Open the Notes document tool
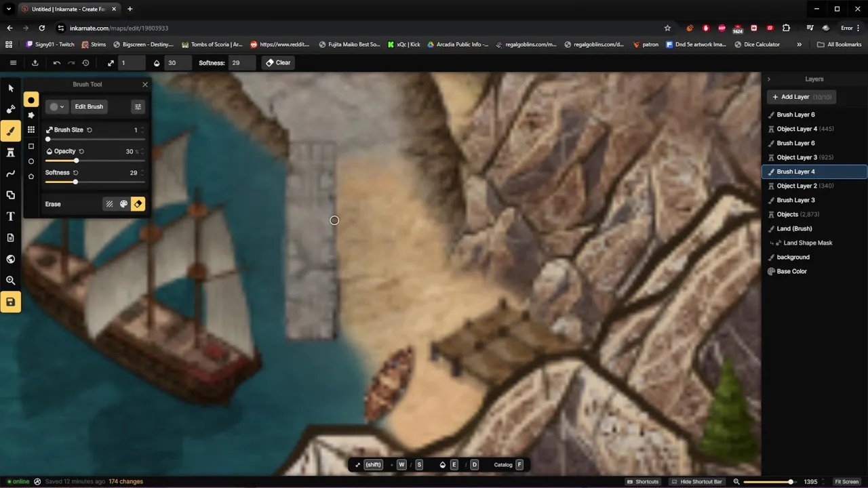The width and height of the screenshot is (868, 488). coord(10,238)
